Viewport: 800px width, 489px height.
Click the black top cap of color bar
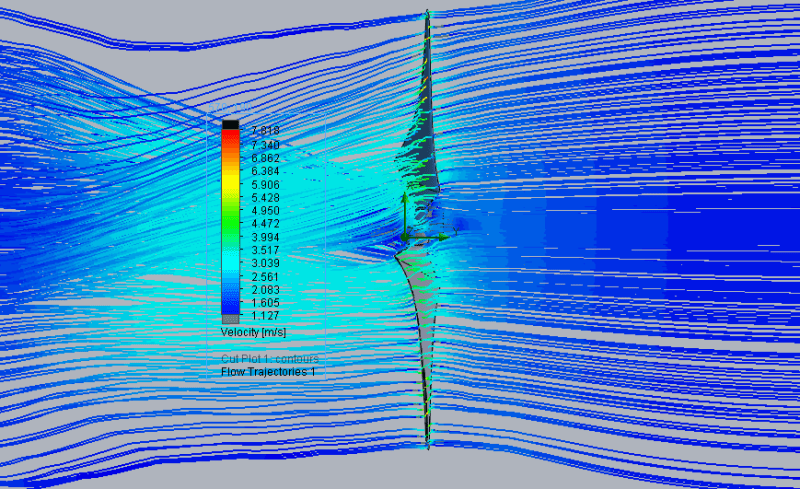pos(231,124)
